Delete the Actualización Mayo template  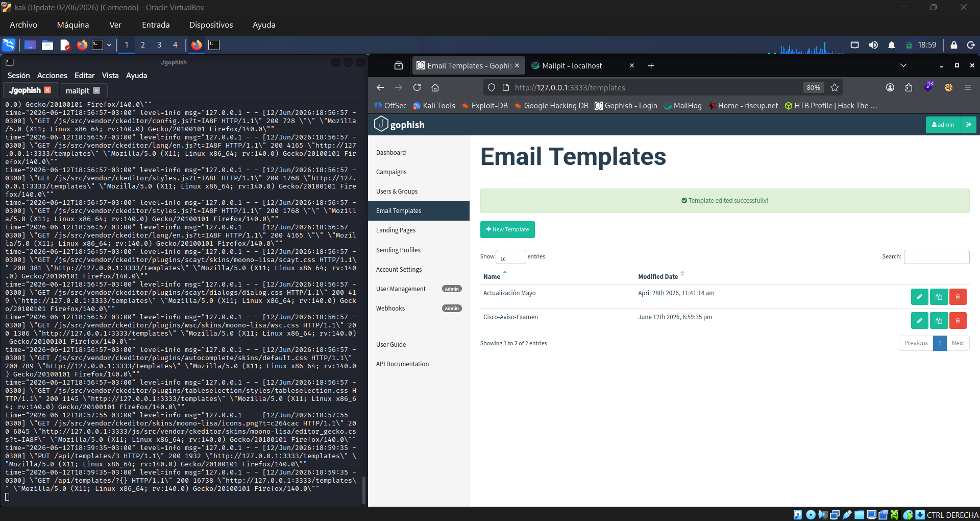(958, 297)
